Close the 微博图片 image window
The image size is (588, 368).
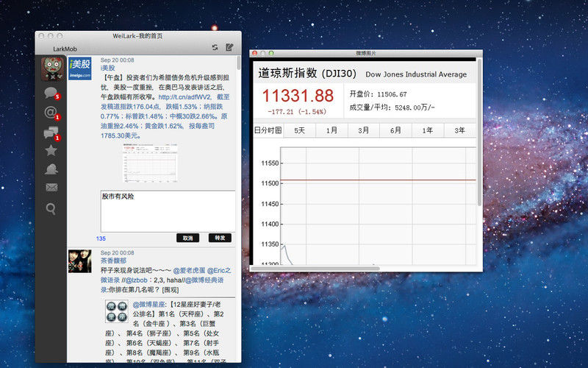(x=254, y=53)
